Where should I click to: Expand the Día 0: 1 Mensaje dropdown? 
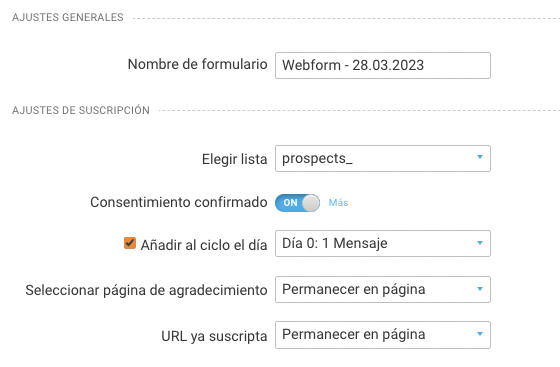pyautogui.click(x=382, y=243)
